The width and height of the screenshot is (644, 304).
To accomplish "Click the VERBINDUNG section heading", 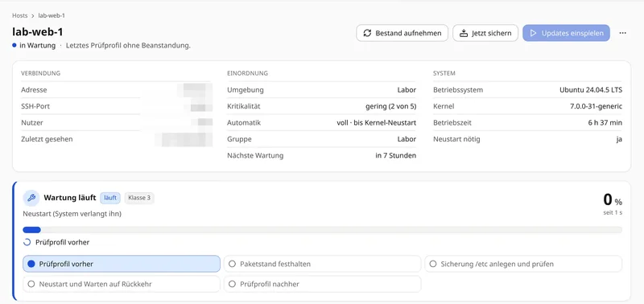I will pyautogui.click(x=41, y=73).
